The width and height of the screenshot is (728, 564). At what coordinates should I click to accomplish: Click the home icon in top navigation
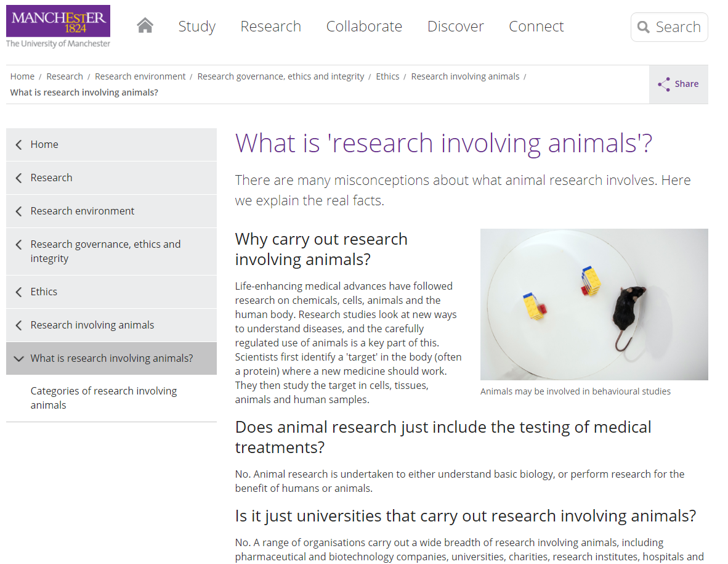[145, 26]
